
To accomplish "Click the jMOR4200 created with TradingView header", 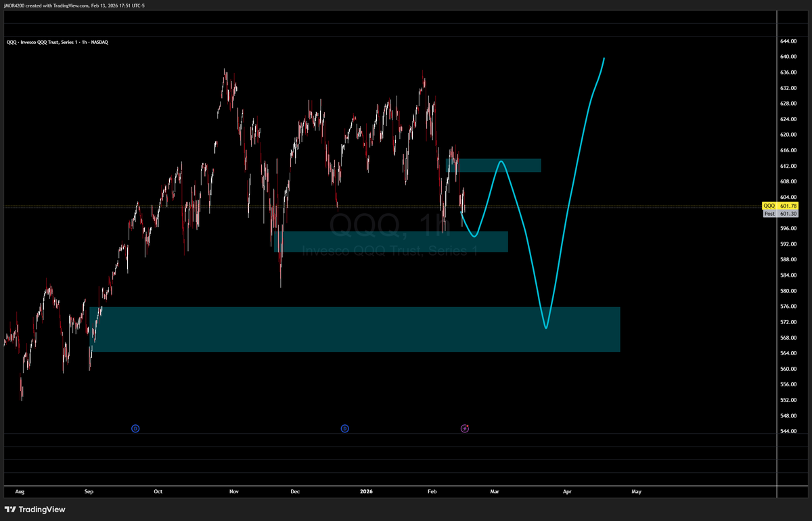I will click(73, 5).
